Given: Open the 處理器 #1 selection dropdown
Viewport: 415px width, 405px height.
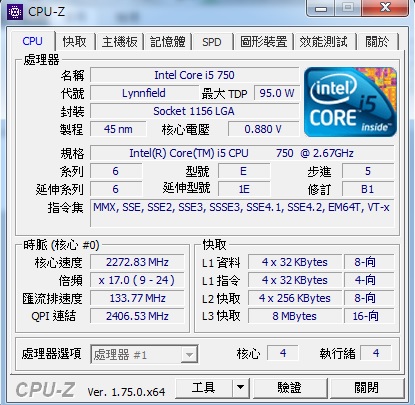Looking at the screenshot, I should (144, 354).
